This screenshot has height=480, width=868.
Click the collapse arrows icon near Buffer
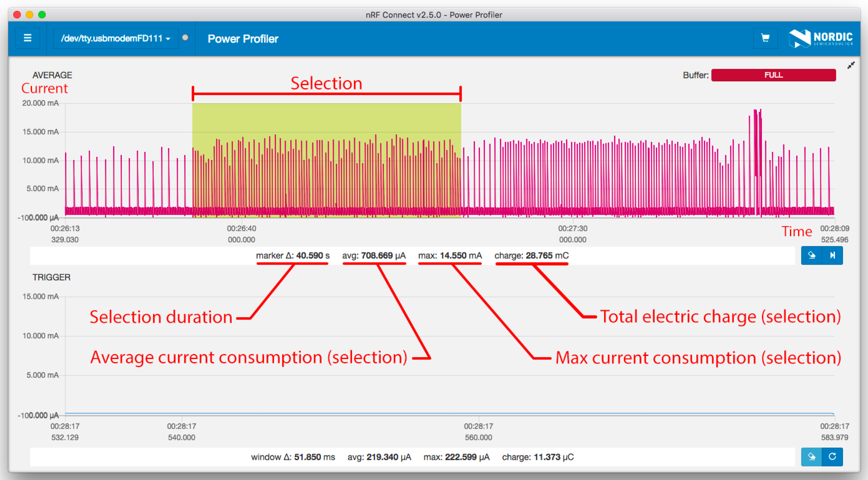coord(851,65)
